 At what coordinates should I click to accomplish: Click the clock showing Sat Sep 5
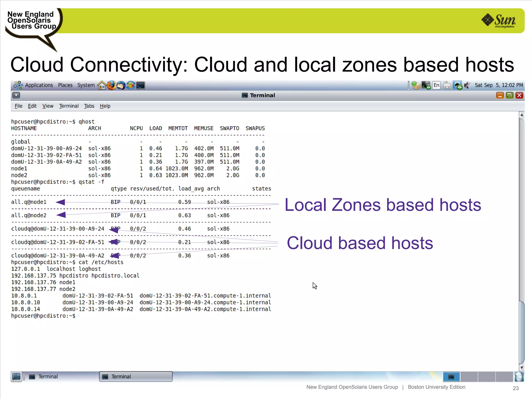[x=499, y=85]
